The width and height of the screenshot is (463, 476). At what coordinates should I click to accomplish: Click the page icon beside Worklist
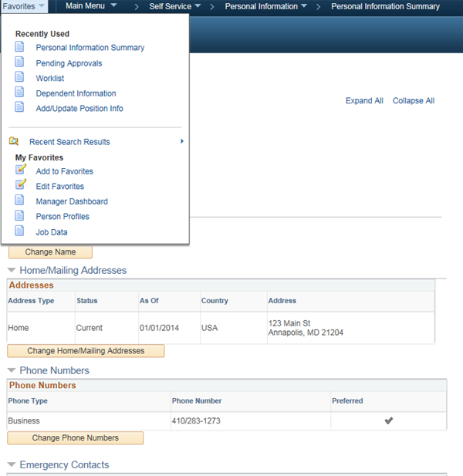(19, 77)
